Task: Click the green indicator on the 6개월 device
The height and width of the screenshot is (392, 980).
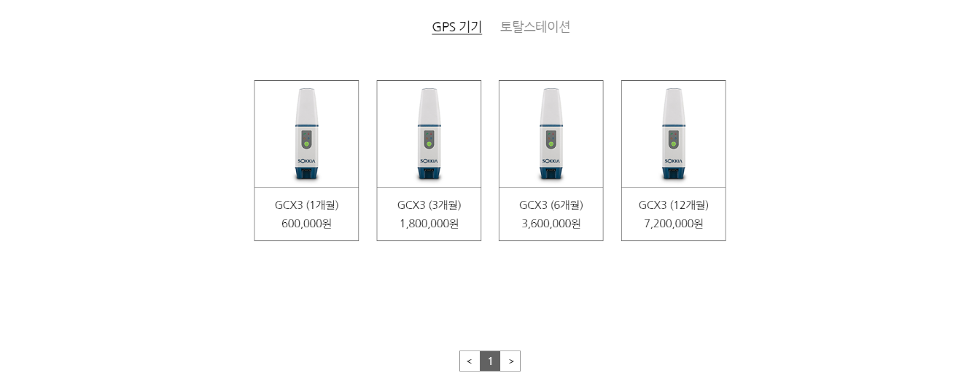Action: click(551, 144)
